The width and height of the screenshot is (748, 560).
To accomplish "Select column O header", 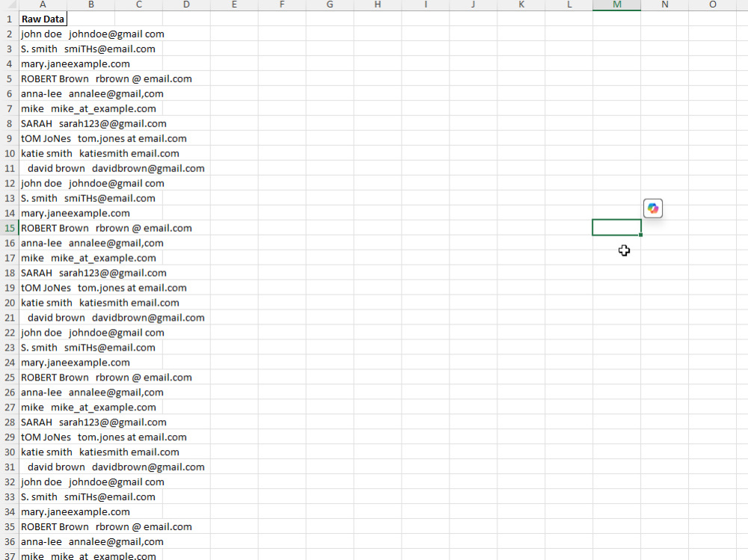I will point(713,4).
